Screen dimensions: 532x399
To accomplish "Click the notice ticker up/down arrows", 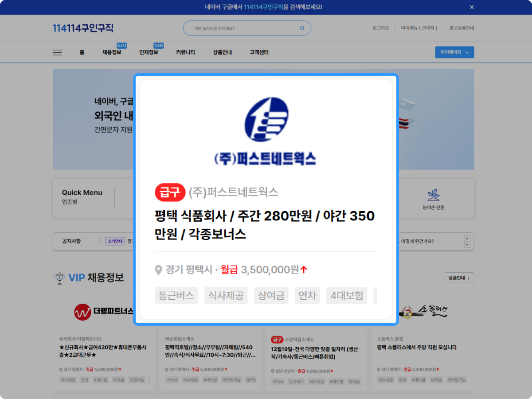I will [467, 242].
